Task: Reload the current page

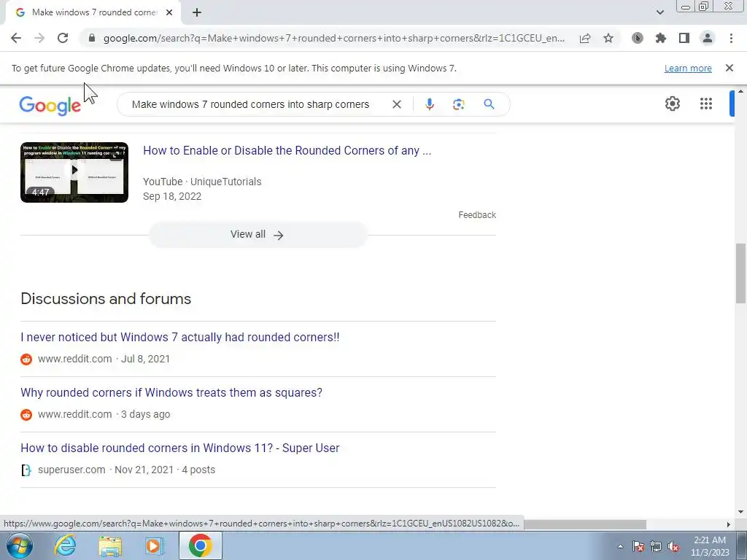Action: [63, 38]
